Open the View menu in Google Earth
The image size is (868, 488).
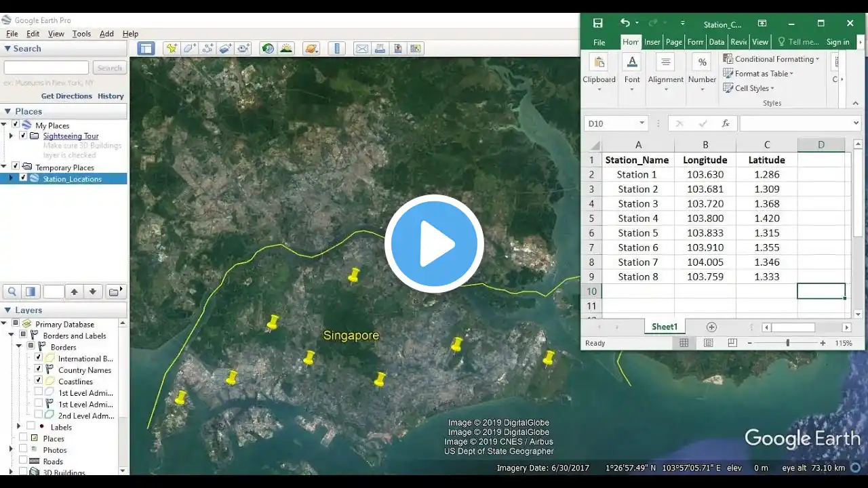click(x=56, y=33)
